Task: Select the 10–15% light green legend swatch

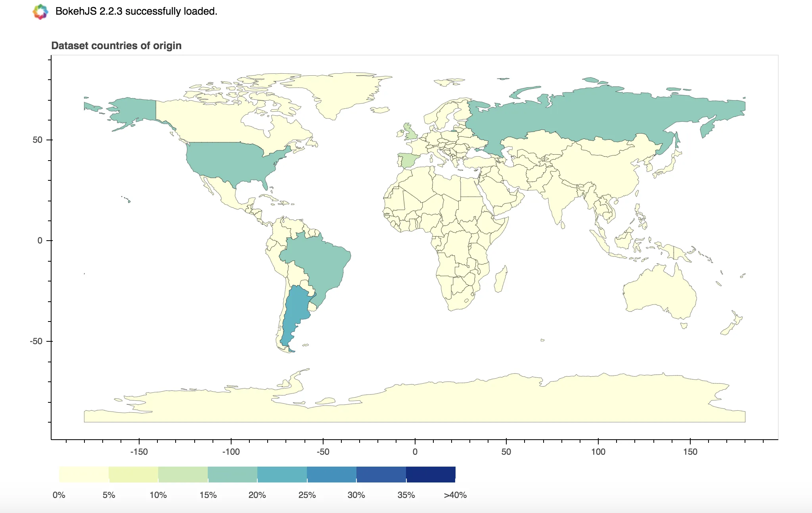Action: (x=183, y=475)
